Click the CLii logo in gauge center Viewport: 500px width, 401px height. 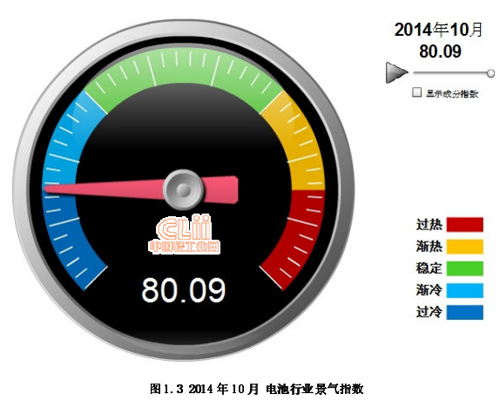pos(184,234)
